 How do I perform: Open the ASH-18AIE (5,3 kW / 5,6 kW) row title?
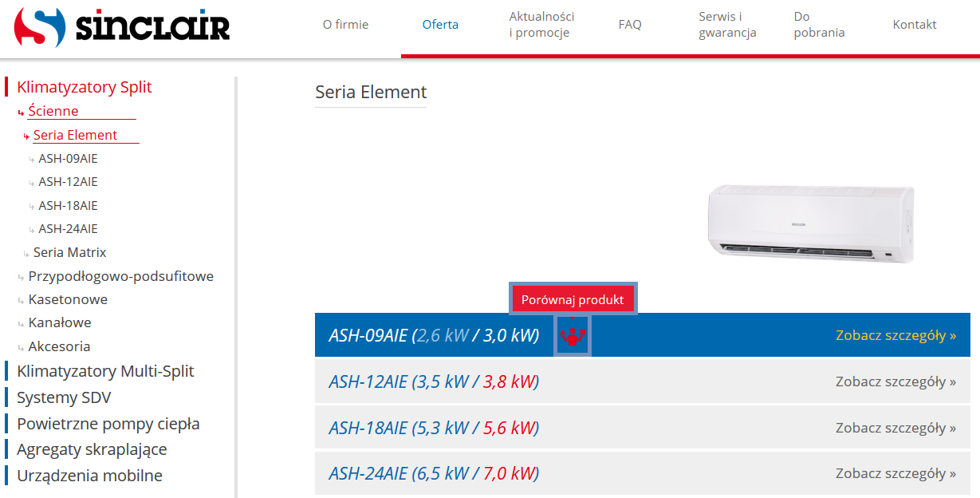pyautogui.click(x=434, y=428)
